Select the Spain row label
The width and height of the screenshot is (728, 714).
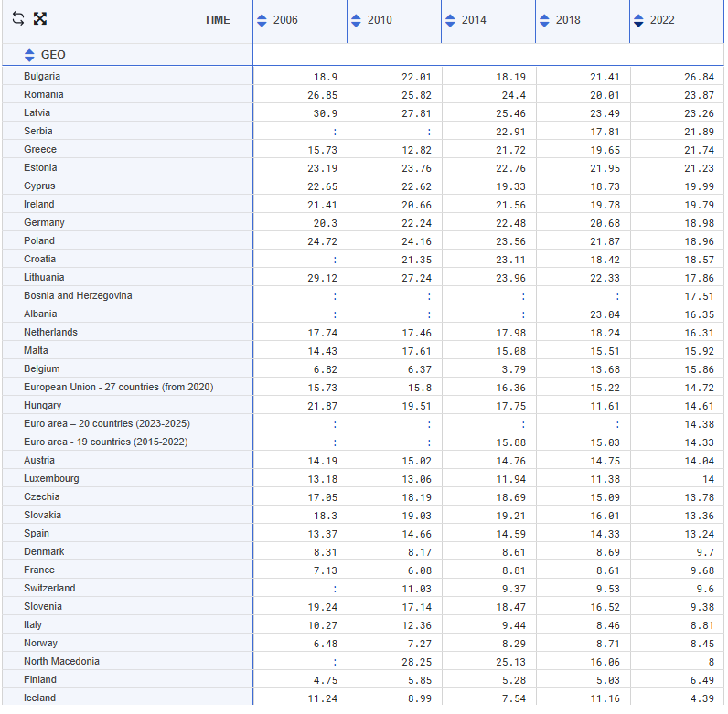pos(37,533)
